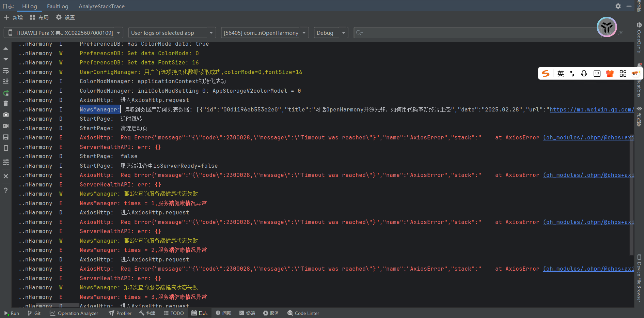Open the log filter settings sliders icon
The width and height of the screenshot is (644, 318).
(x=6, y=162)
